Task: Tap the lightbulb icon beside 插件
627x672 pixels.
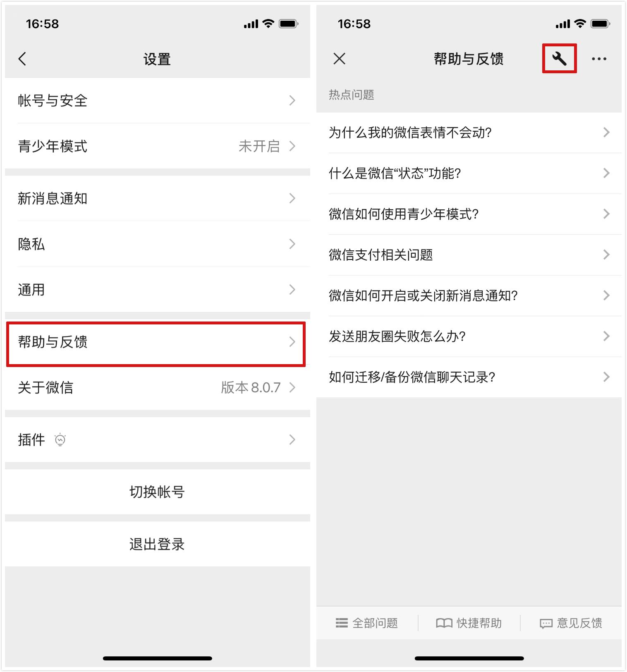Action: 60,439
